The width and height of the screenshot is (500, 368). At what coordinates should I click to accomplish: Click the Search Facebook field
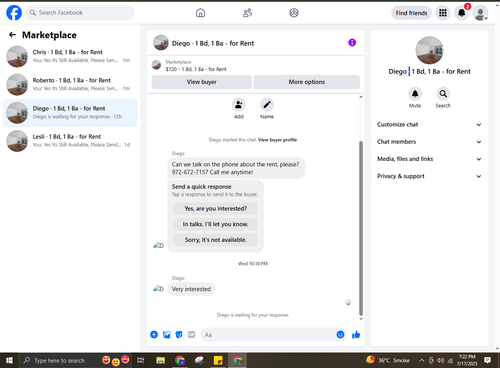tap(80, 13)
